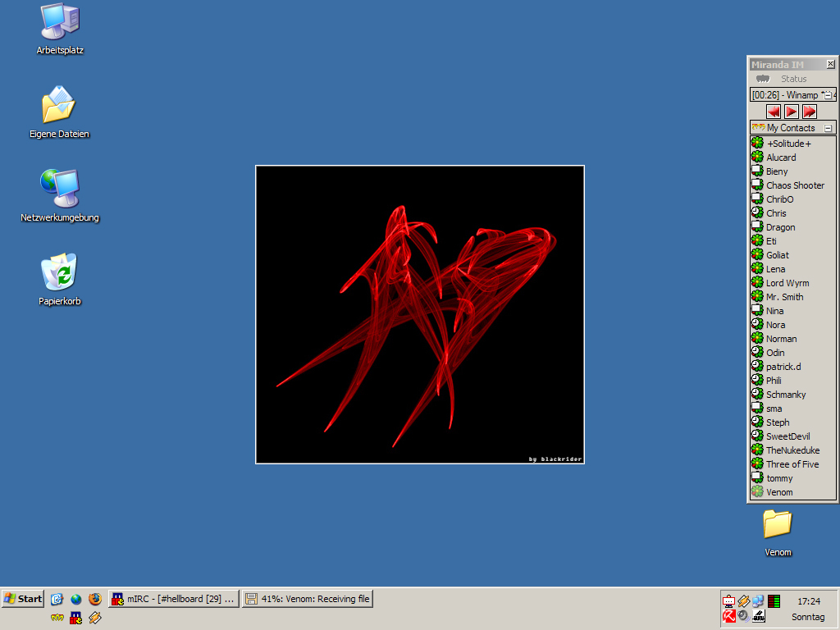The height and width of the screenshot is (630, 840).
Task: Skip to next track in Winamp
Action: (810, 112)
